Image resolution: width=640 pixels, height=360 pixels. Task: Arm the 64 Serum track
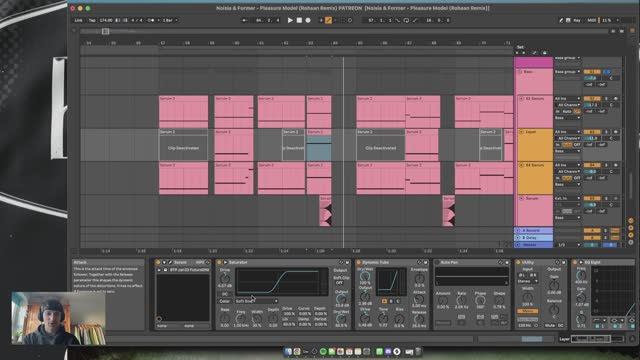point(616,165)
